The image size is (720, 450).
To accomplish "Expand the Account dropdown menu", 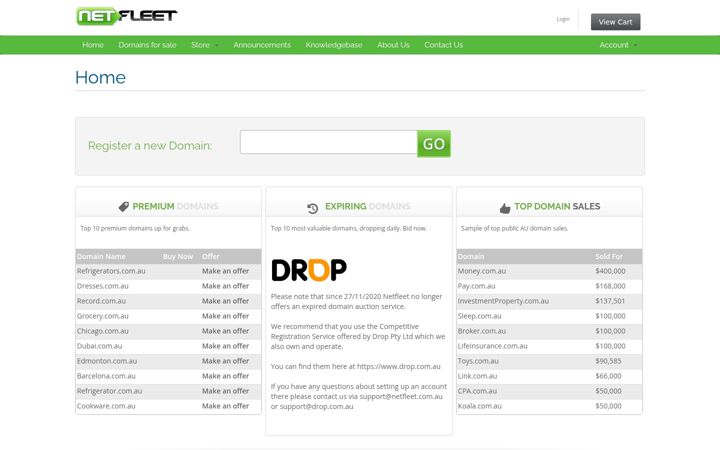I will point(618,45).
